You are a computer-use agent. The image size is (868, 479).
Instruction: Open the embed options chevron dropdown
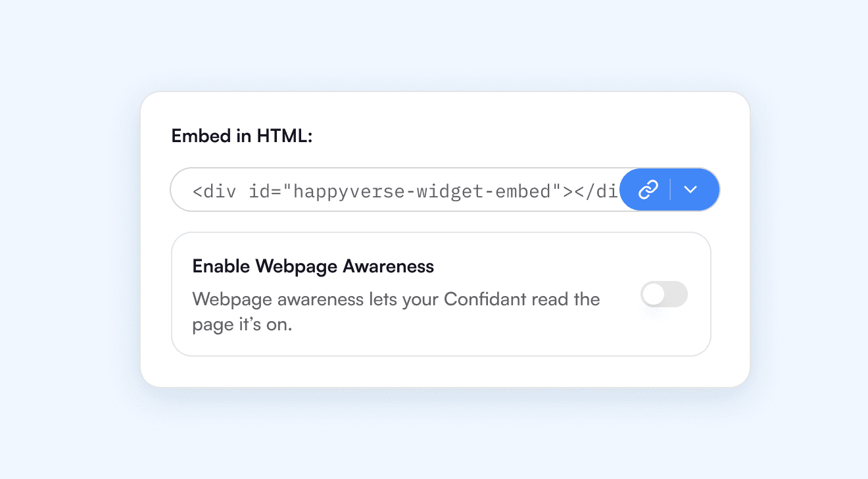[690, 189]
